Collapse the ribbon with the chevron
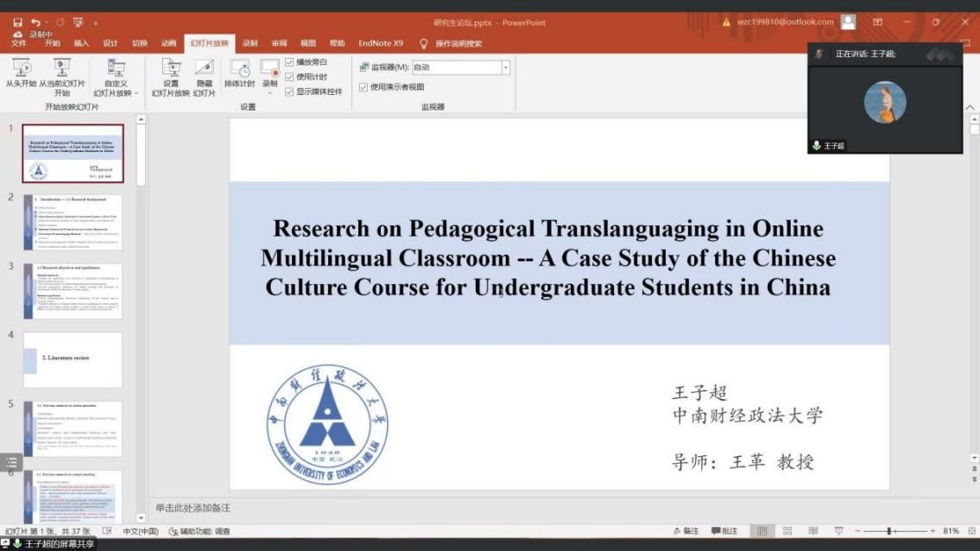 (970, 108)
